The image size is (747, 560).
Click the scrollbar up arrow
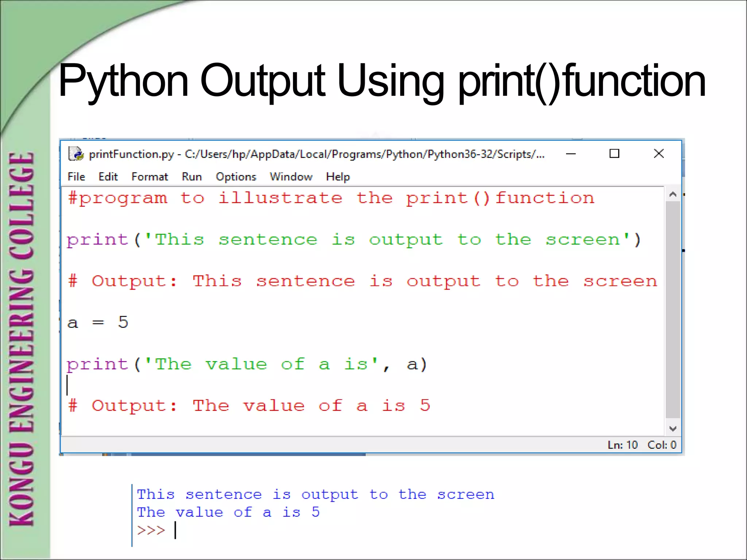tap(673, 195)
